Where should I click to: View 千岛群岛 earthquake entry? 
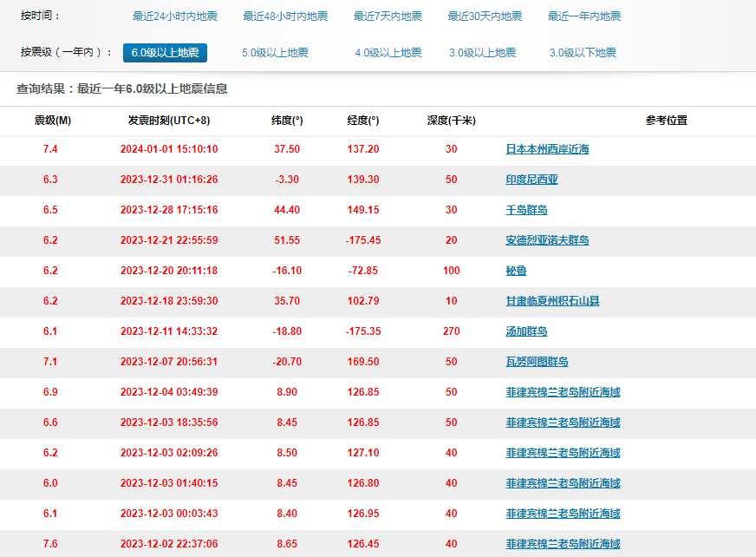coord(526,210)
